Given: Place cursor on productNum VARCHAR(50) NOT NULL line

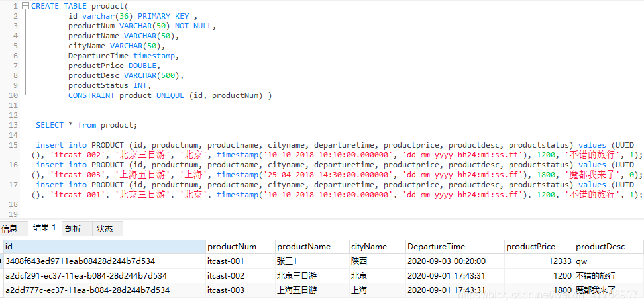Looking at the screenshot, I should point(142,26).
